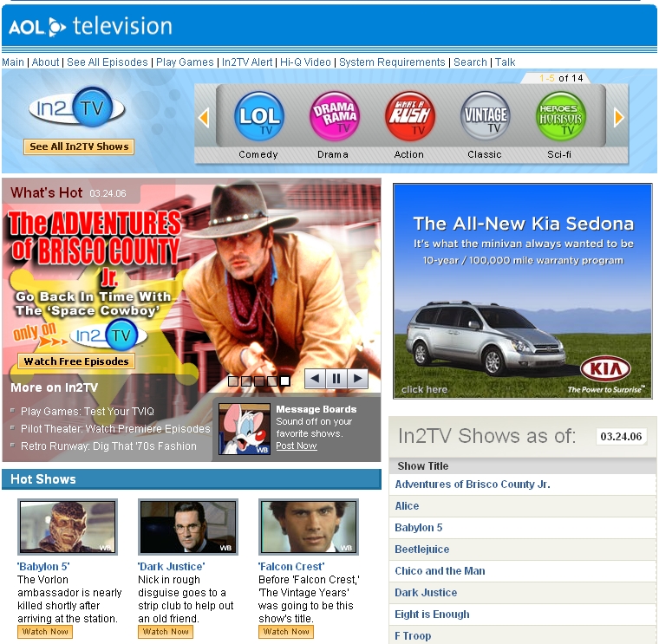Open the About navigation link
659x644 pixels.
(45, 62)
